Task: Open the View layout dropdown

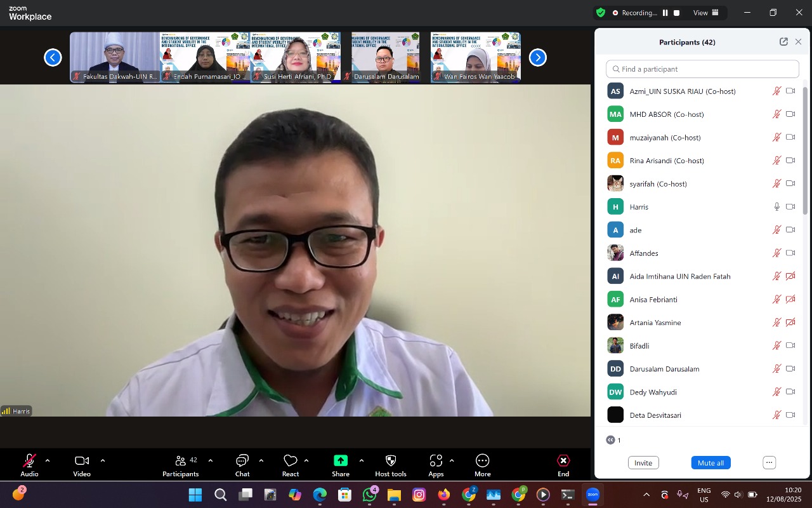Action: coord(706,13)
